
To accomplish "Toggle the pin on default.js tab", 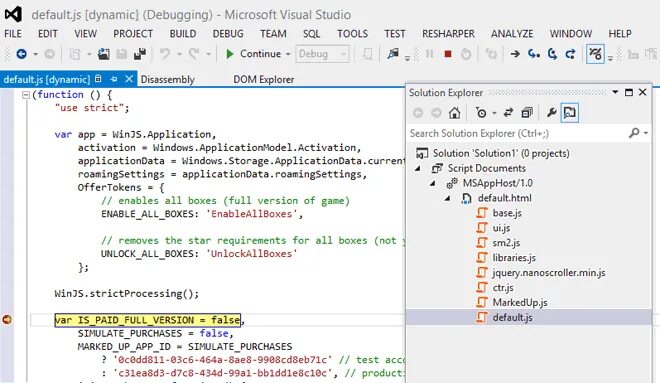I will (113, 79).
